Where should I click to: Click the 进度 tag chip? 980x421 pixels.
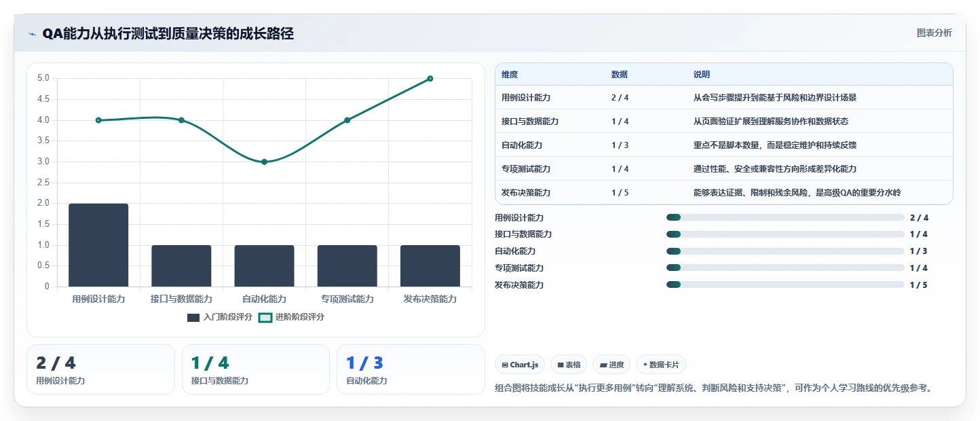(x=611, y=365)
